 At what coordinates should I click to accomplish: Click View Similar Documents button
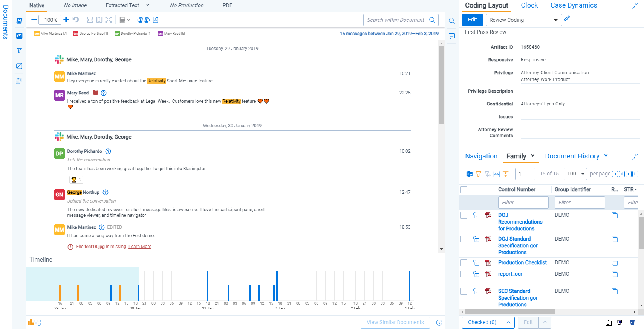395,323
